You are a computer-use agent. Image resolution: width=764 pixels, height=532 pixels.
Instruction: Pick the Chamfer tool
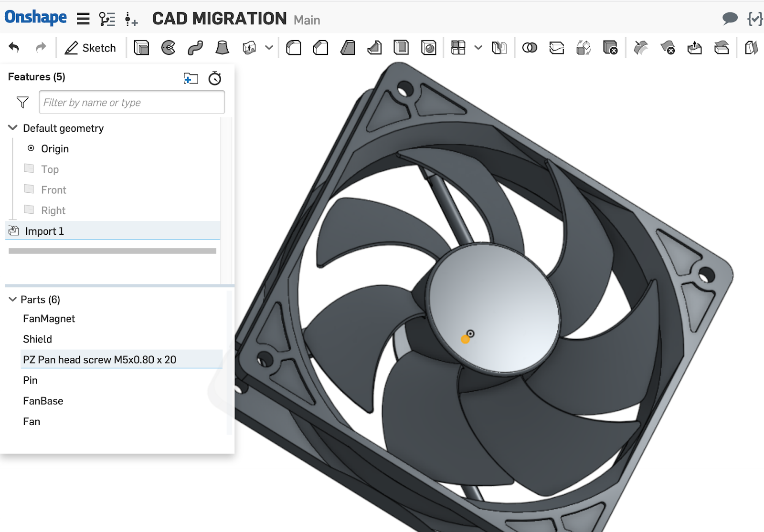click(320, 48)
